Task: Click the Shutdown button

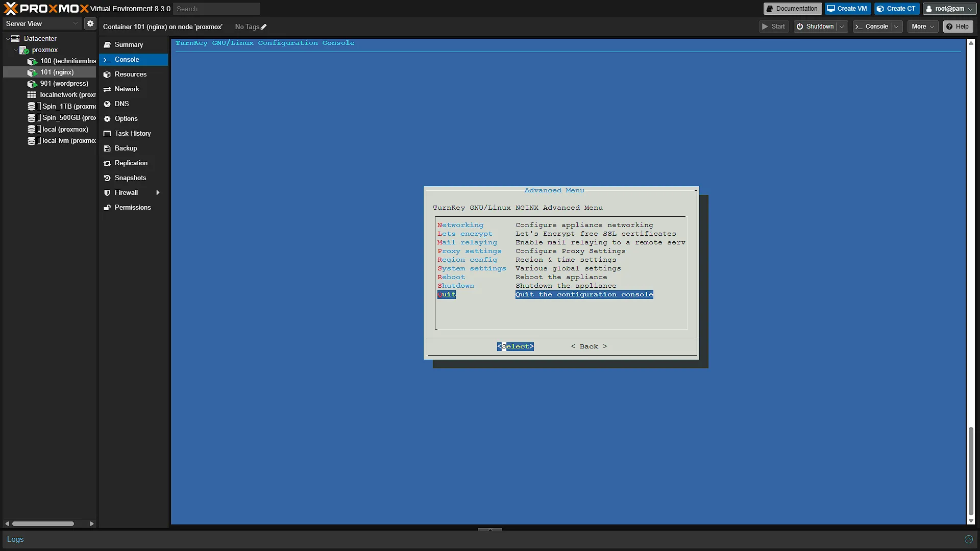Action: click(x=816, y=27)
